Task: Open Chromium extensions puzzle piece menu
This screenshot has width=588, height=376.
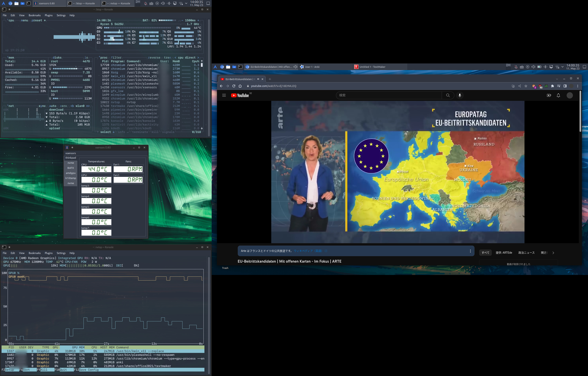Action: (x=552, y=86)
